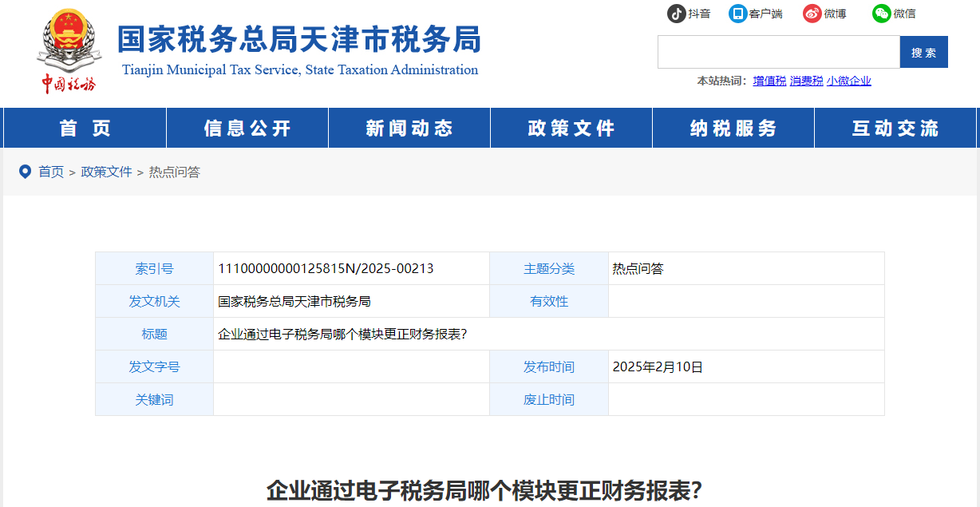
Task: Click the location pin icon in breadcrumb
Action: 25,171
